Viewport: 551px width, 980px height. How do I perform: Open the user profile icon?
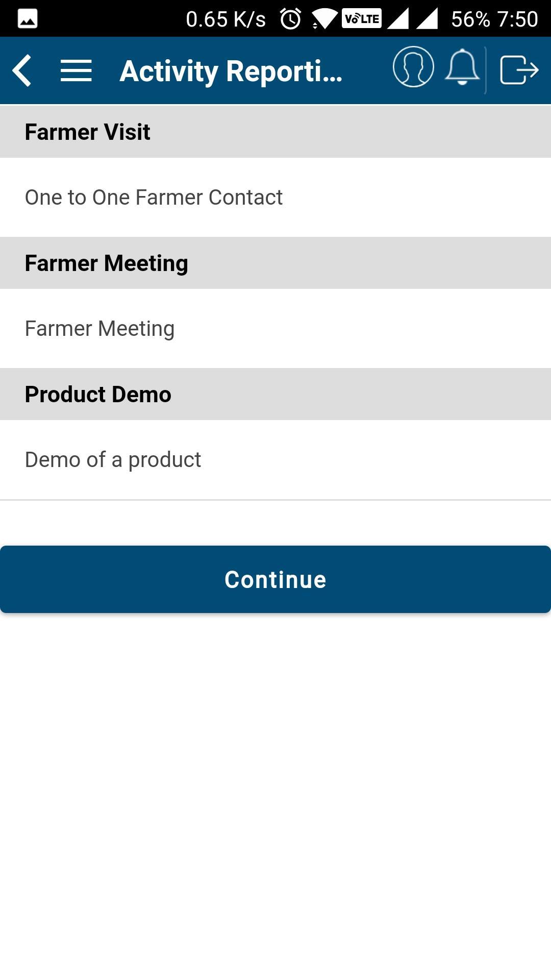(x=413, y=67)
